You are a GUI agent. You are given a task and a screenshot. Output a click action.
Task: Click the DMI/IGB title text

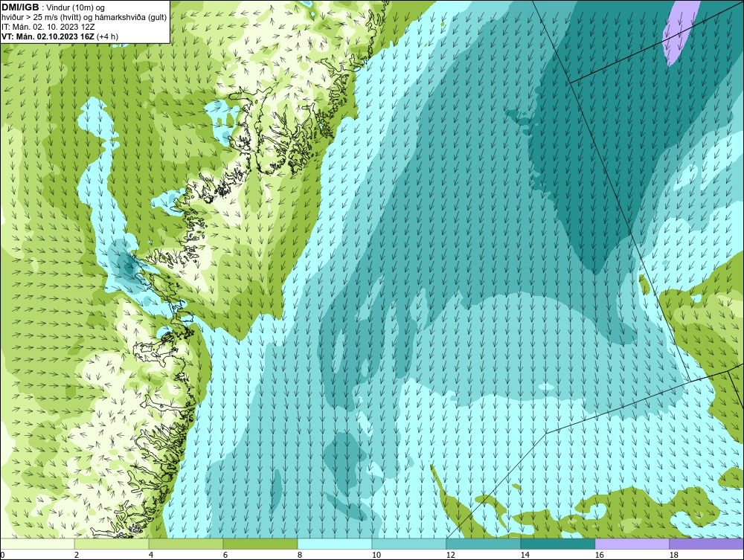tap(20, 7)
